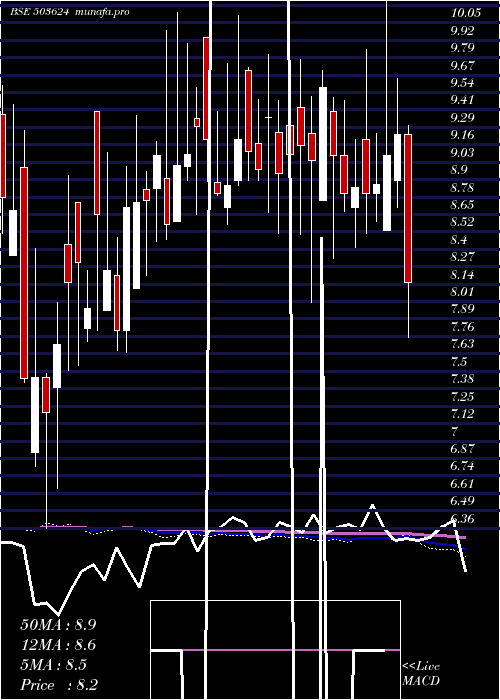Click the 6.87 price axis label

462,449
